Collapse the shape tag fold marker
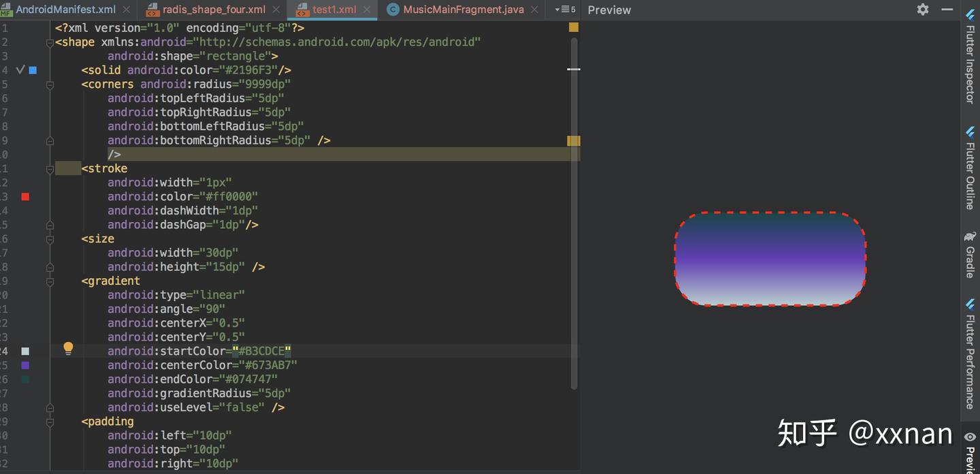 tap(50, 43)
